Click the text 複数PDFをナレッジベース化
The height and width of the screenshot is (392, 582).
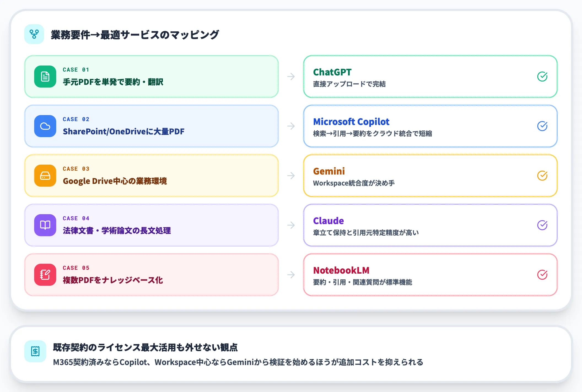point(113,280)
